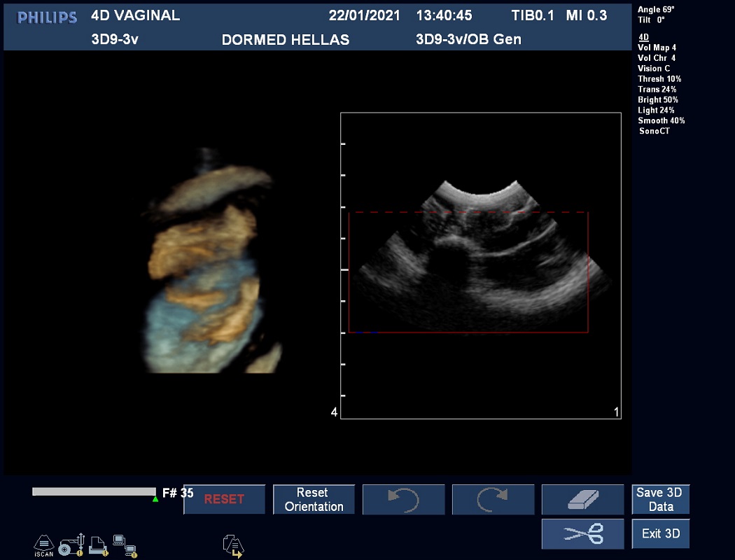Activate the scissors trim tool

pyautogui.click(x=582, y=534)
